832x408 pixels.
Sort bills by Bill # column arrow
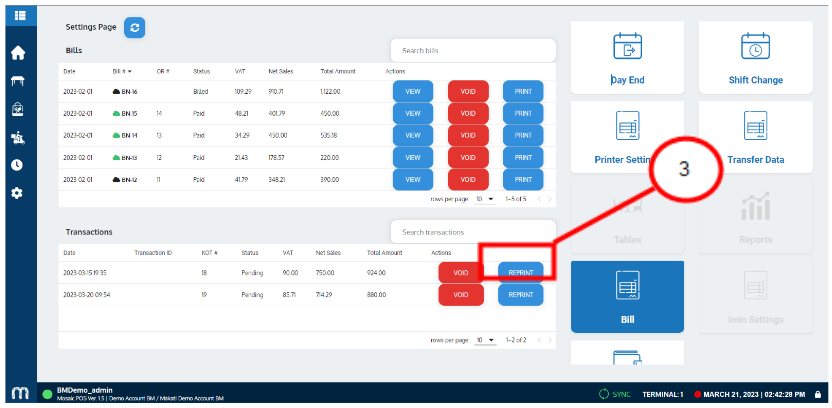coord(129,72)
